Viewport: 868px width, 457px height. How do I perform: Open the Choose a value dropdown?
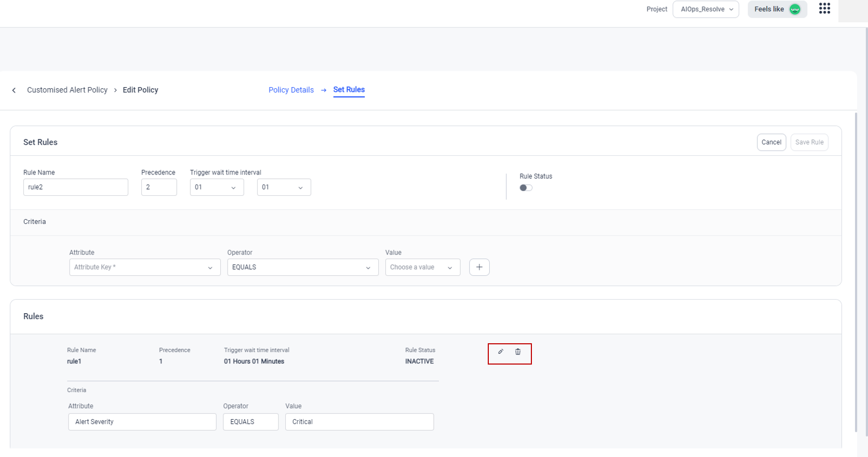pos(422,267)
